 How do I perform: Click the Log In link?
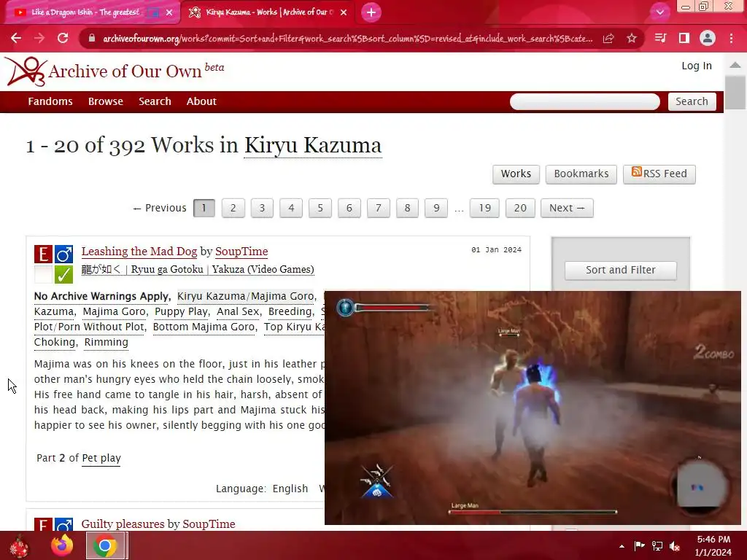tap(697, 66)
